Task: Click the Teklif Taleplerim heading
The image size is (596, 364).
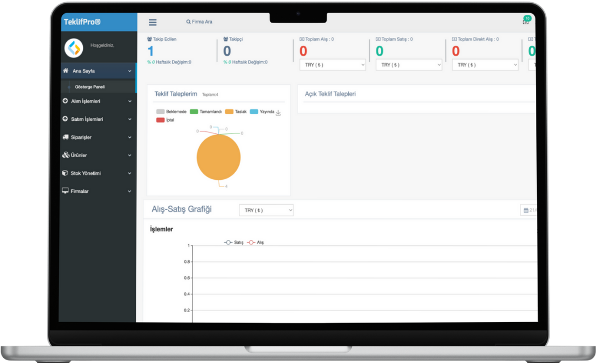Action: tap(175, 94)
